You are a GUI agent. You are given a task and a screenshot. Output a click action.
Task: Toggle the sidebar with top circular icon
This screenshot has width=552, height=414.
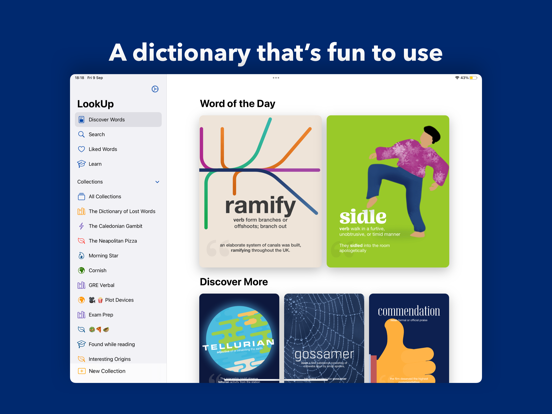[x=155, y=89]
